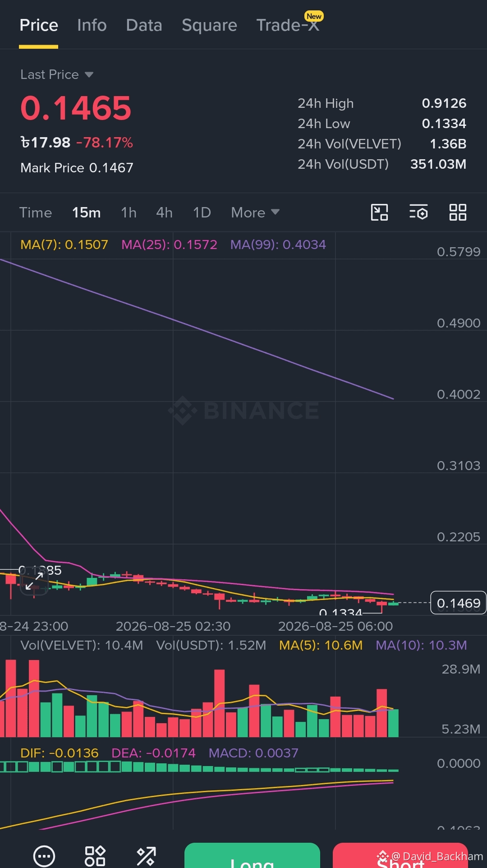Switch to the Square tab
Viewport: 487px width, 868px height.
(209, 25)
